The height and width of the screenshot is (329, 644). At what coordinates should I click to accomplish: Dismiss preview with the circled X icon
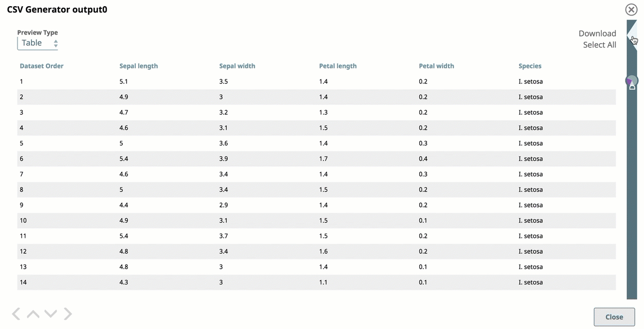point(631,10)
